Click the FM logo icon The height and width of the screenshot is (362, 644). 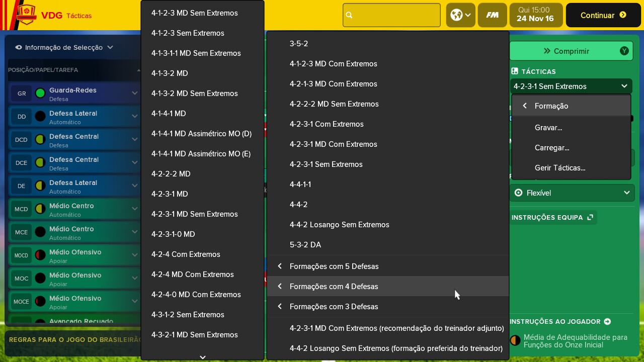pyautogui.click(x=492, y=15)
